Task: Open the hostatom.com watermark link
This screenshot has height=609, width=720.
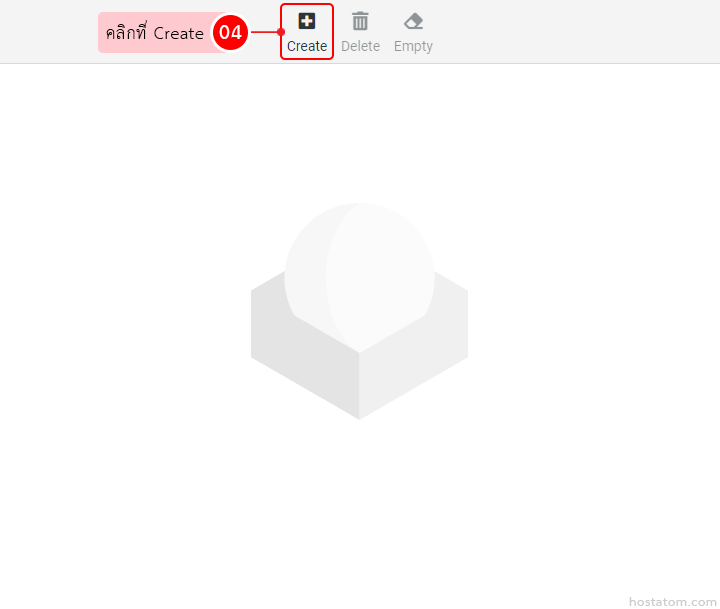Action: point(673,602)
